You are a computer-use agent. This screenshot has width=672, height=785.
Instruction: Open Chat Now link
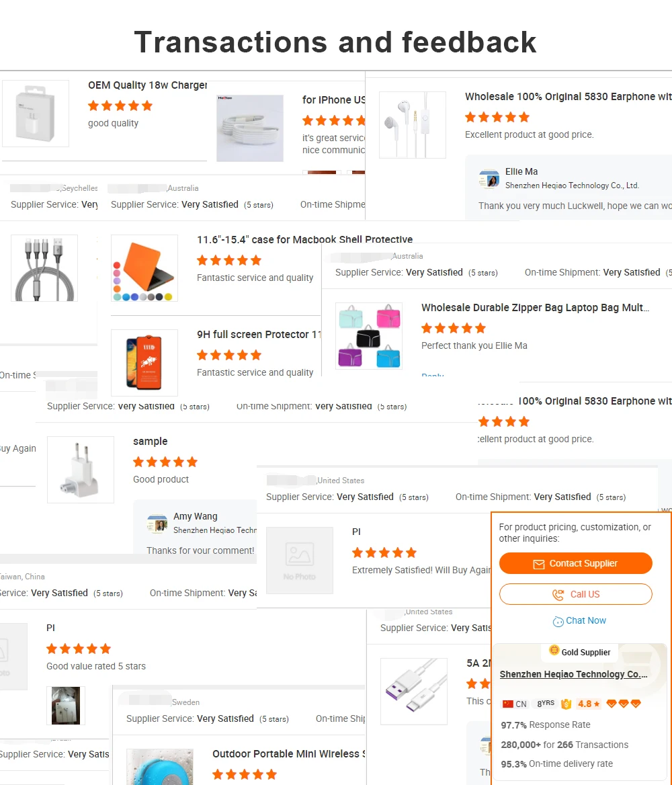pyautogui.click(x=585, y=621)
